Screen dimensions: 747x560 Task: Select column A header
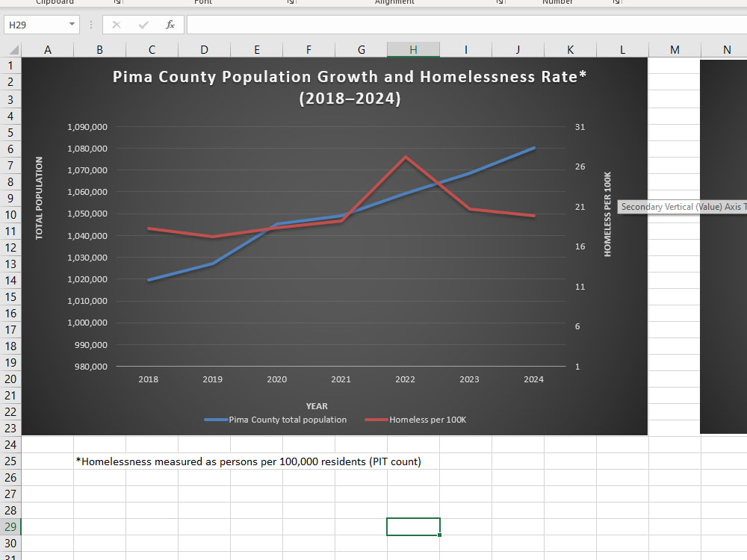48,49
